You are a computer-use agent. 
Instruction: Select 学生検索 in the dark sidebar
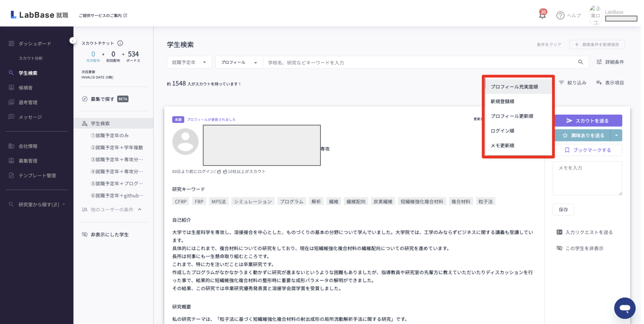28,73
